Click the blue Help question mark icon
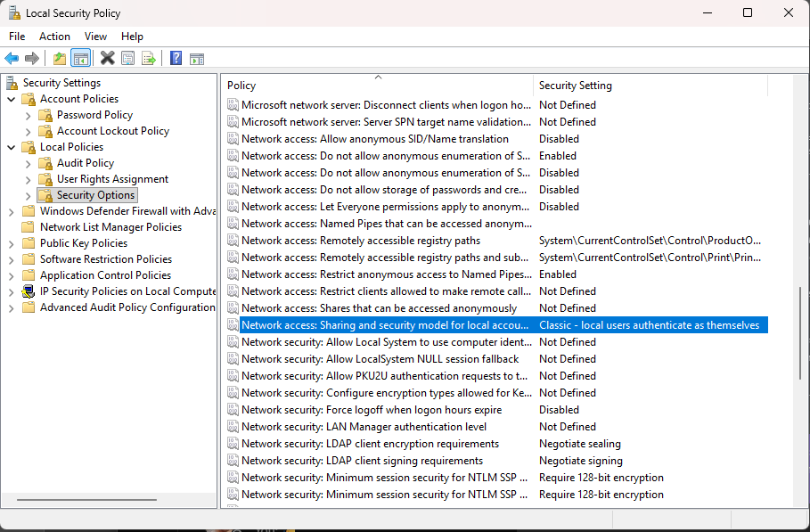The height and width of the screenshot is (532, 810). point(176,59)
